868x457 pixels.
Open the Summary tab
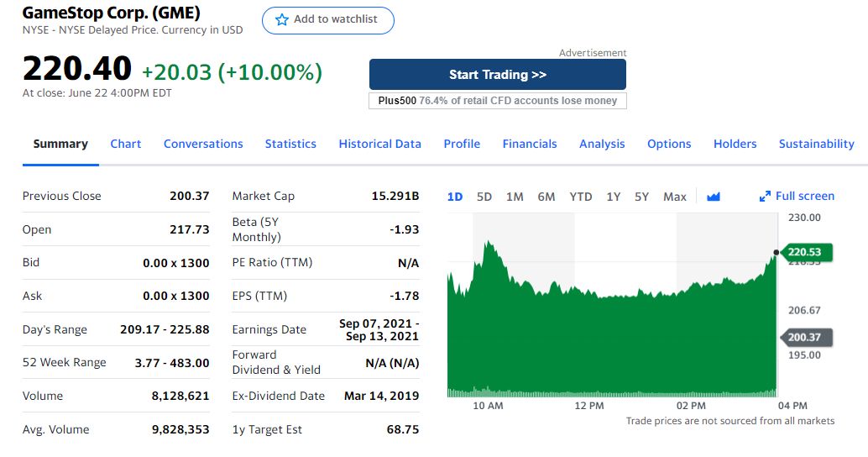click(x=60, y=144)
